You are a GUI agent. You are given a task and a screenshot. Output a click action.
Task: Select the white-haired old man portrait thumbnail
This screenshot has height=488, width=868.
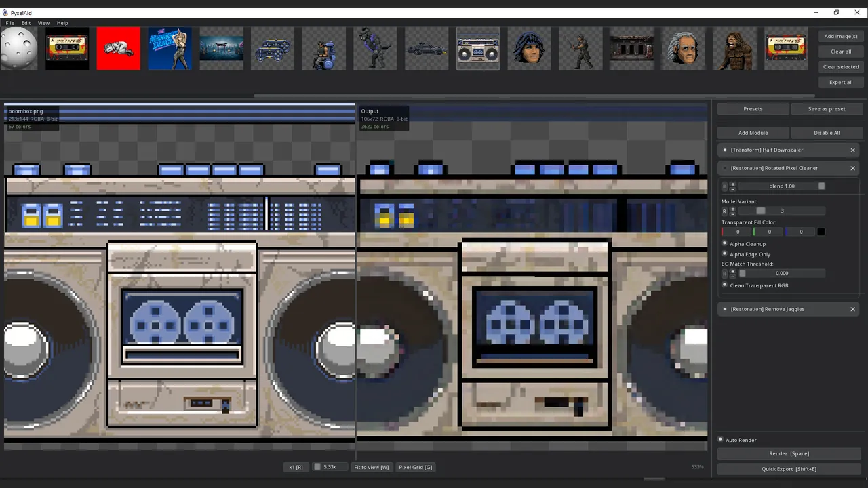(x=683, y=49)
